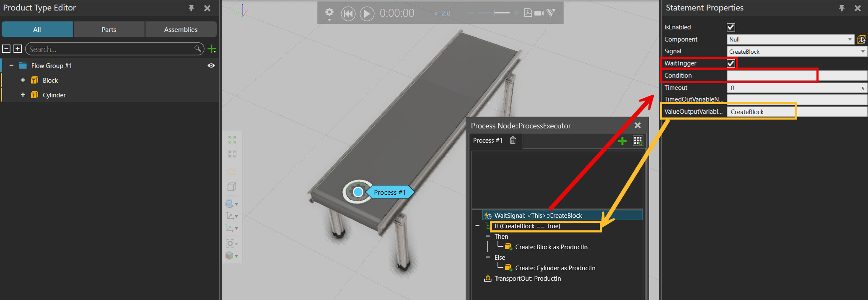Reset the simulation with the rewind button
This screenshot has height=300, width=868.
347,13
